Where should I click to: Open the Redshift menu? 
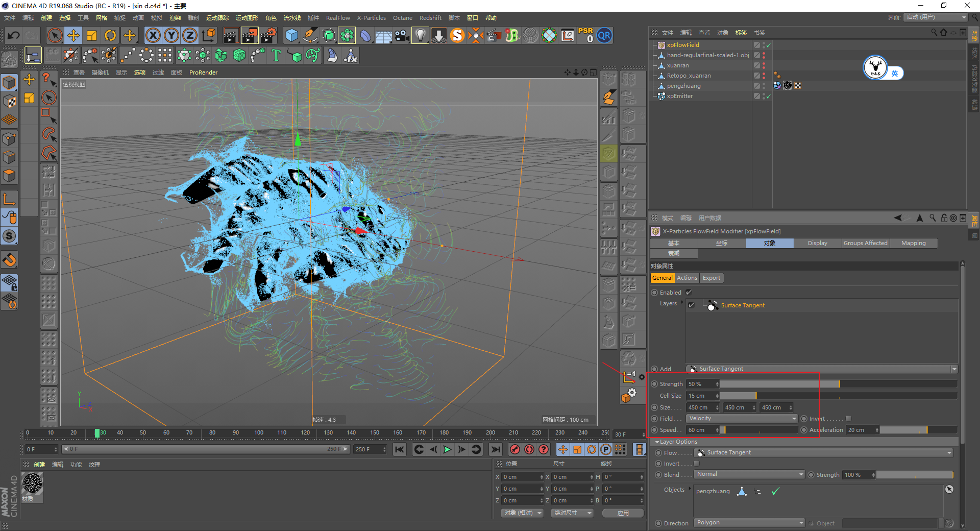point(430,18)
